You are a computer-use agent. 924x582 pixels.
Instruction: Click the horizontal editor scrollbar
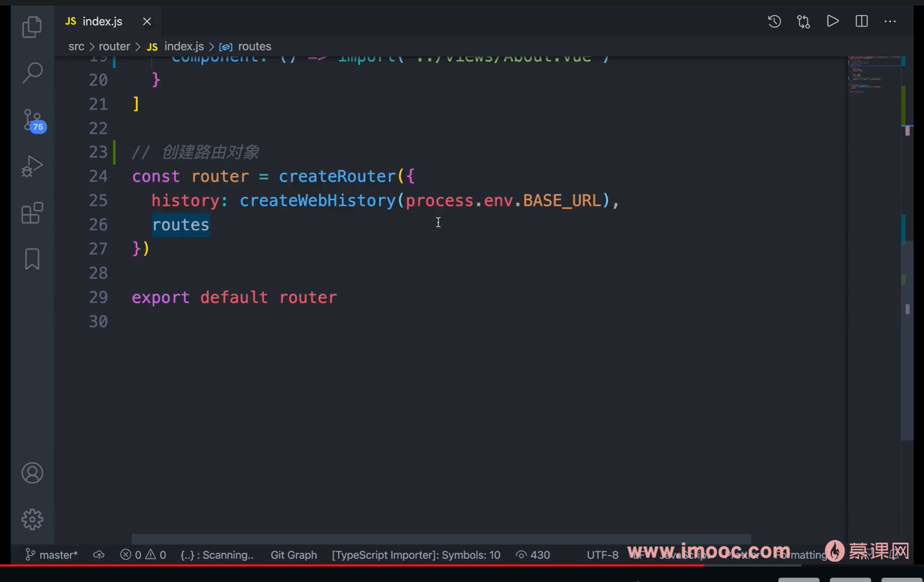point(441,539)
